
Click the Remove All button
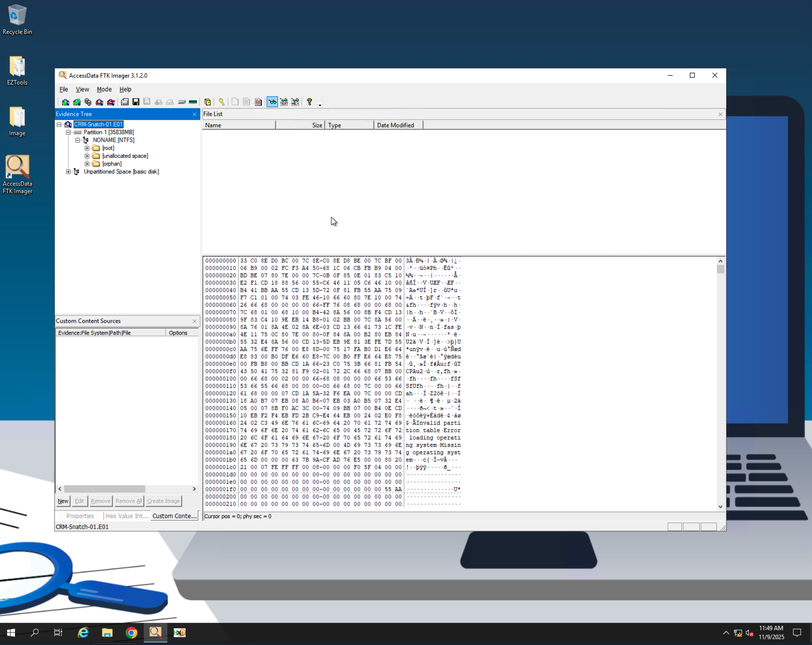[129, 501]
